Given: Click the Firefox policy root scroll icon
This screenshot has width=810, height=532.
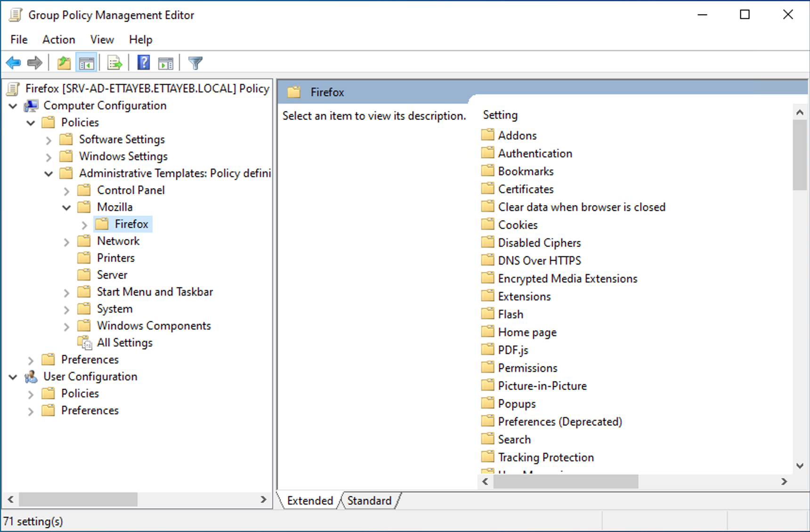Looking at the screenshot, I should [13, 89].
